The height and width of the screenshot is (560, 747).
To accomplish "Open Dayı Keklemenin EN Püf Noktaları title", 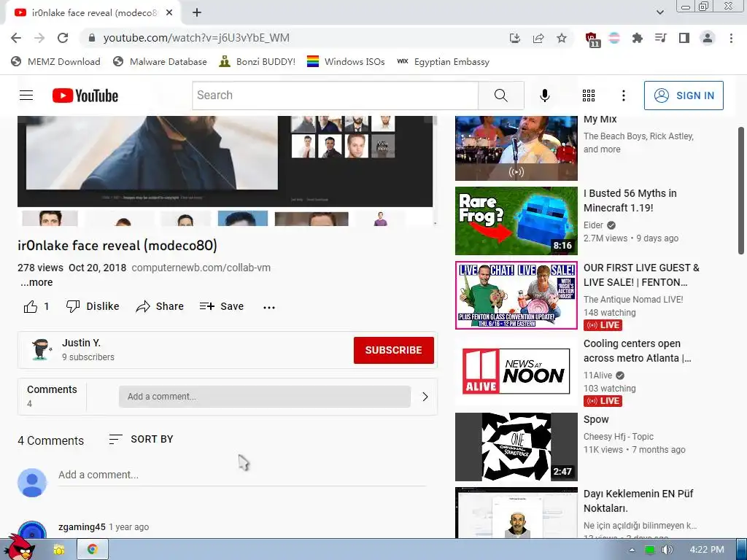I will tap(638, 501).
